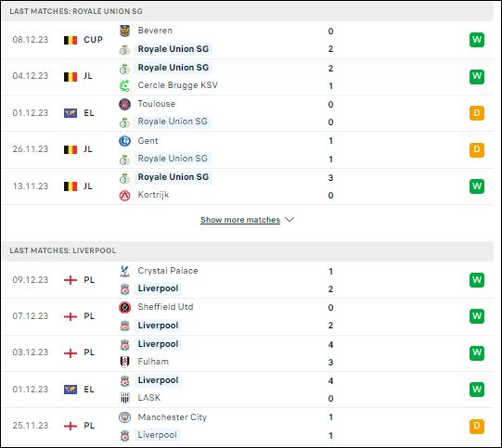Click the Belgium flag next to CUP
Screen dimensions: 502x448
(x=71, y=40)
